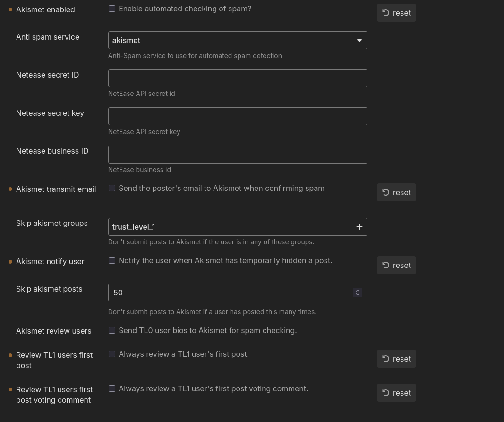Enable sending TL0 user bios to Akismet
The width and height of the screenshot is (504, 422).
click(x=112, y=330)
